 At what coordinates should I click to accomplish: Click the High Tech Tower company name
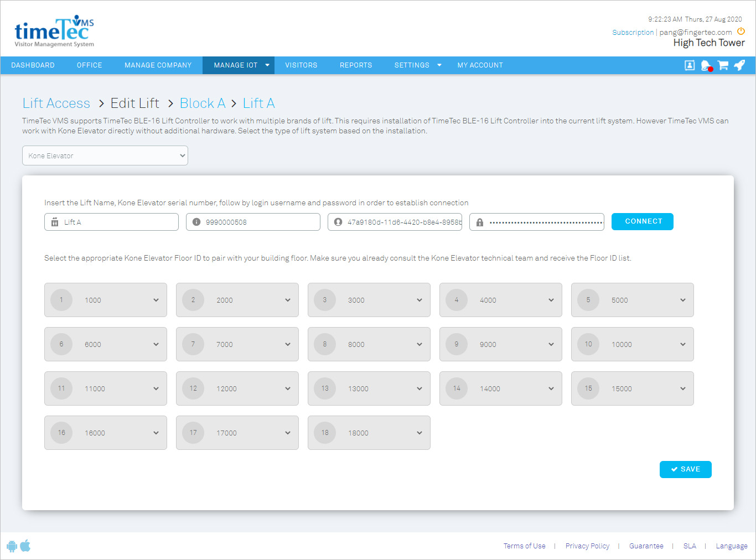(x=709, y=43)
